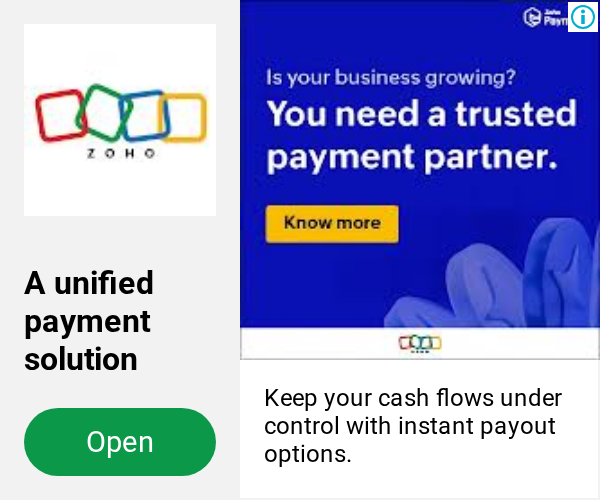Select the yellow square of the Zoho logo
This screenshot has width=600, height=500.
tap(183, 117)
